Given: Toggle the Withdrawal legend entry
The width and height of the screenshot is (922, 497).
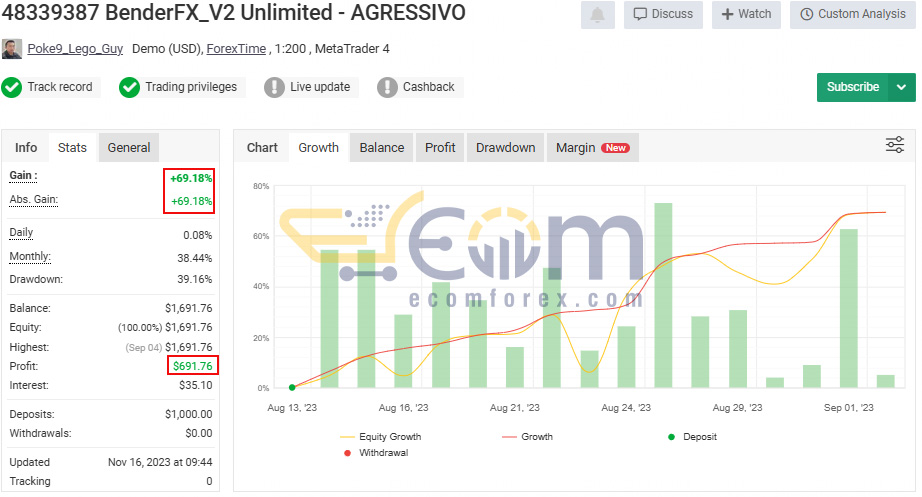Looking at the screenshot, I should (x=376, y=453).
